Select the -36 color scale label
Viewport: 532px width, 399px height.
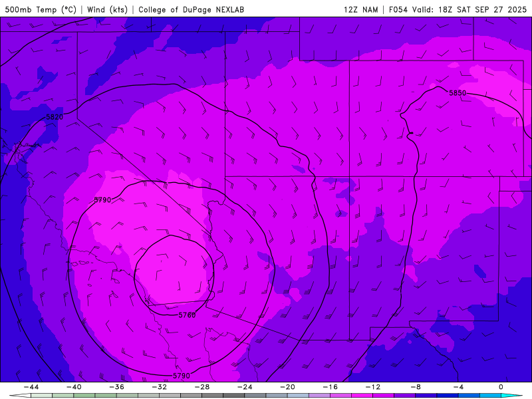point(117,387)
